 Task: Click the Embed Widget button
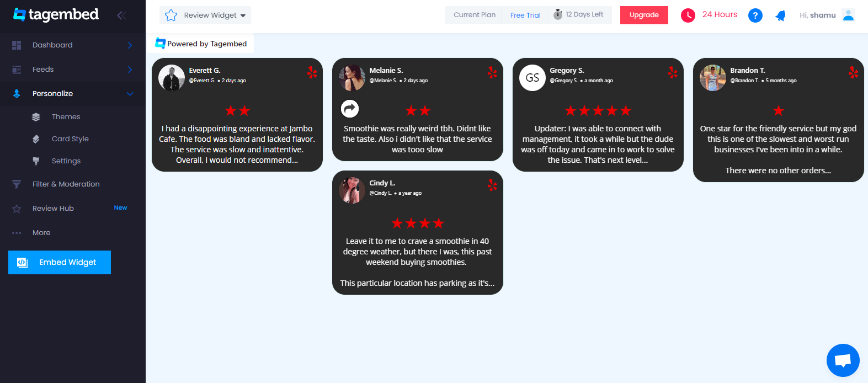point(60,263)
